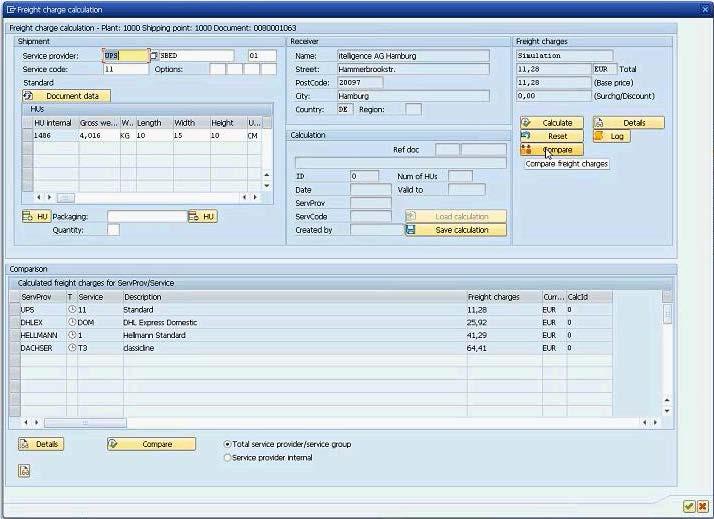Click the Service provider input field
Viewport: 714px width, 519px height.
click(x=126, y=56)
